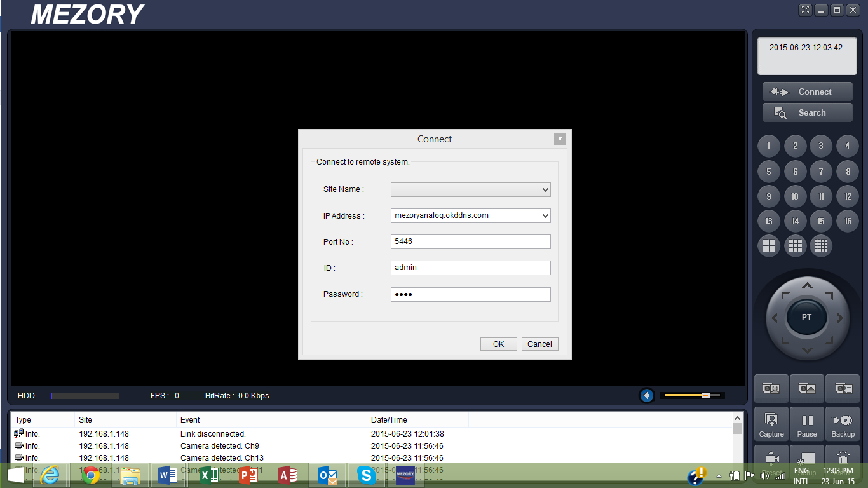Viewport: 868px width, 488px height.
Task: Pan camera right with PTZ arrow
Action: [x=839, y=318]
